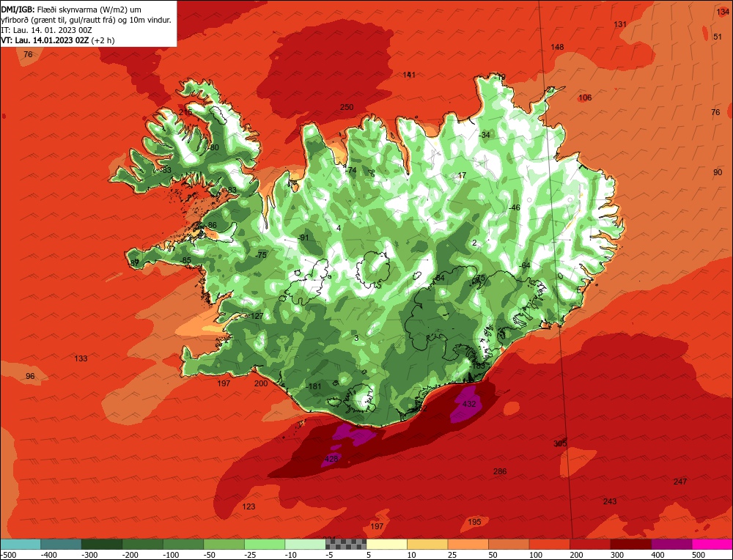Click the pale yellow swatch between 5 and 10

(386, 544)
